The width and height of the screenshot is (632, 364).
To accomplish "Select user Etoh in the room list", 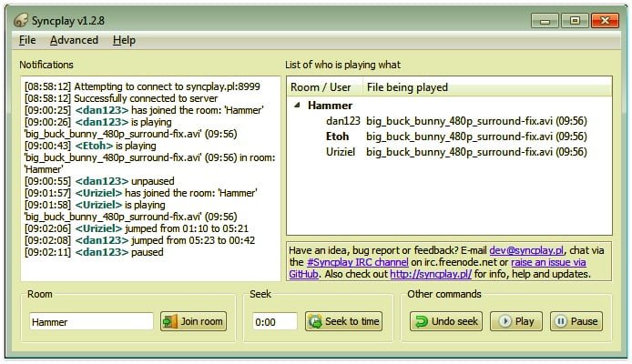I will coord(337,136).
